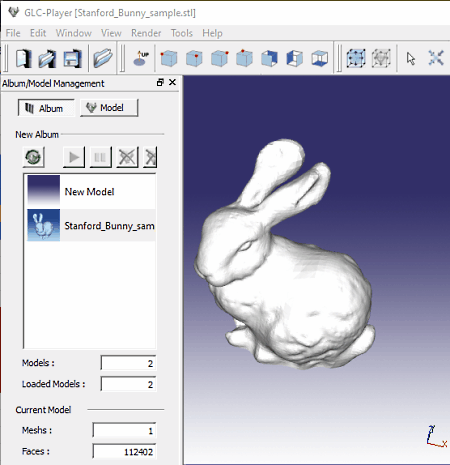Select the bottom-face view cube icon

[320, 58]
